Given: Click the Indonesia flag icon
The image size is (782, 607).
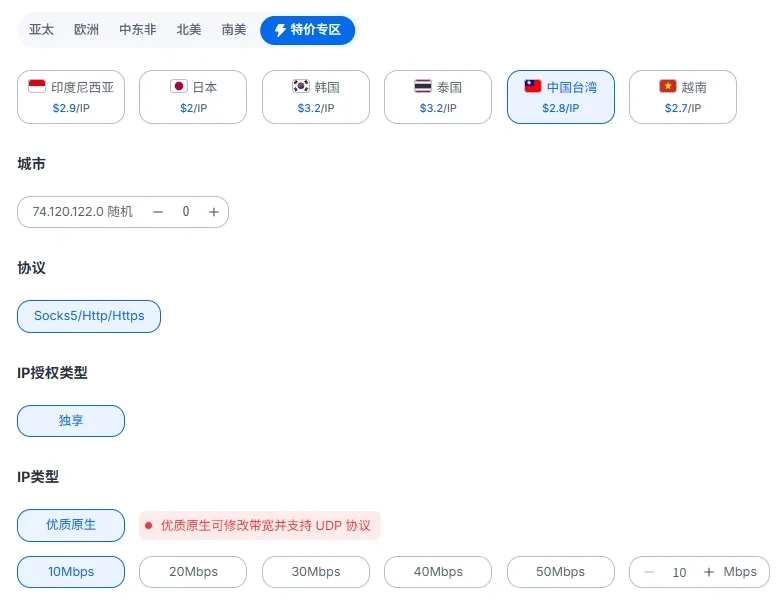Looking at the screenshot, I should tap(37, 86).
